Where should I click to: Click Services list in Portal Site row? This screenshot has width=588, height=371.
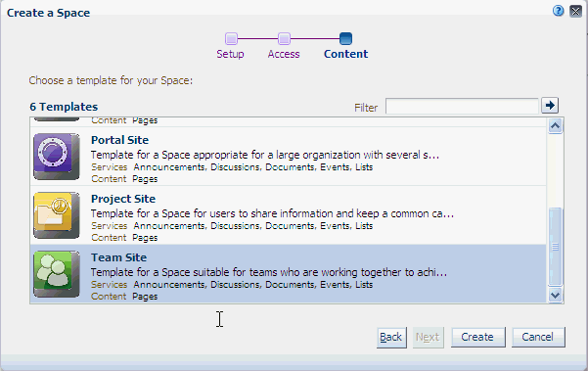click(253, 167)
